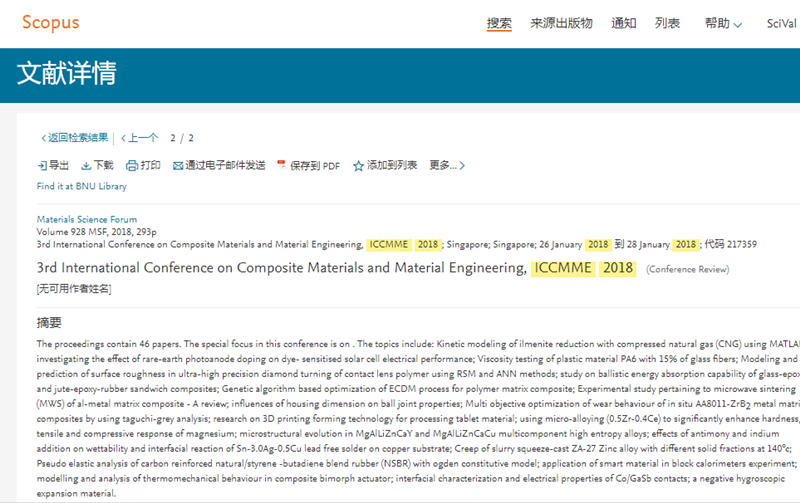Click the star icon for 添加到列表

pyautogui.click(x=358, y=166)
